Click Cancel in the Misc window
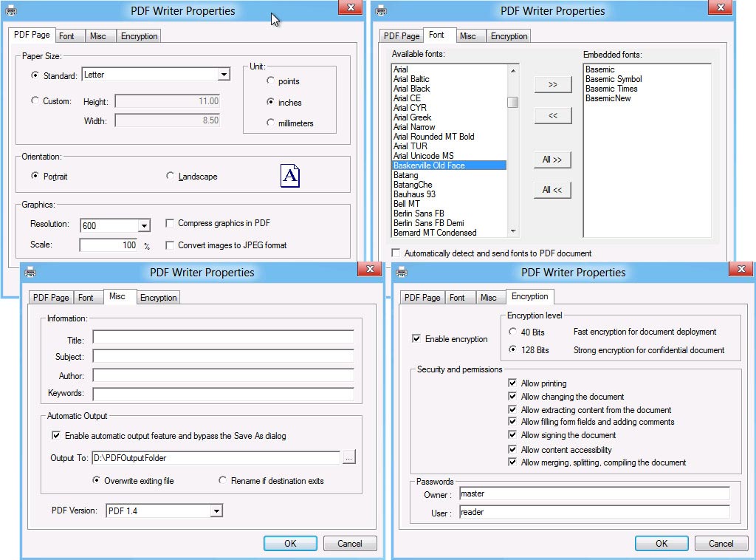This screenshot has height=560, width=756. [349, 543]
